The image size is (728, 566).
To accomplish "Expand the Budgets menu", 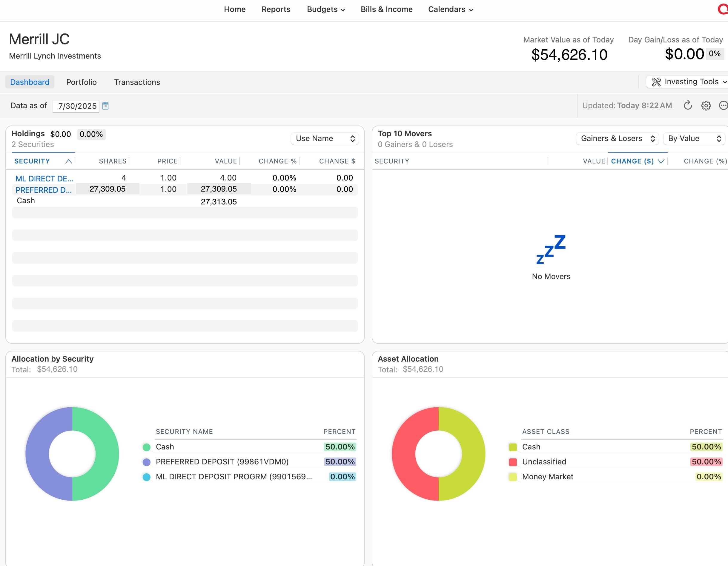I will pyautogui.click(x=326, y=9).
